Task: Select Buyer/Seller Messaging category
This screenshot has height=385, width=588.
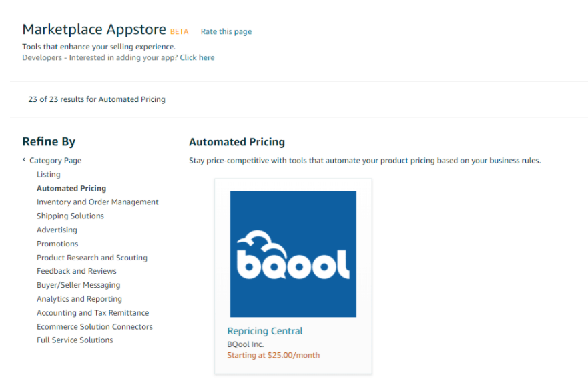Action: coord(79,285)
